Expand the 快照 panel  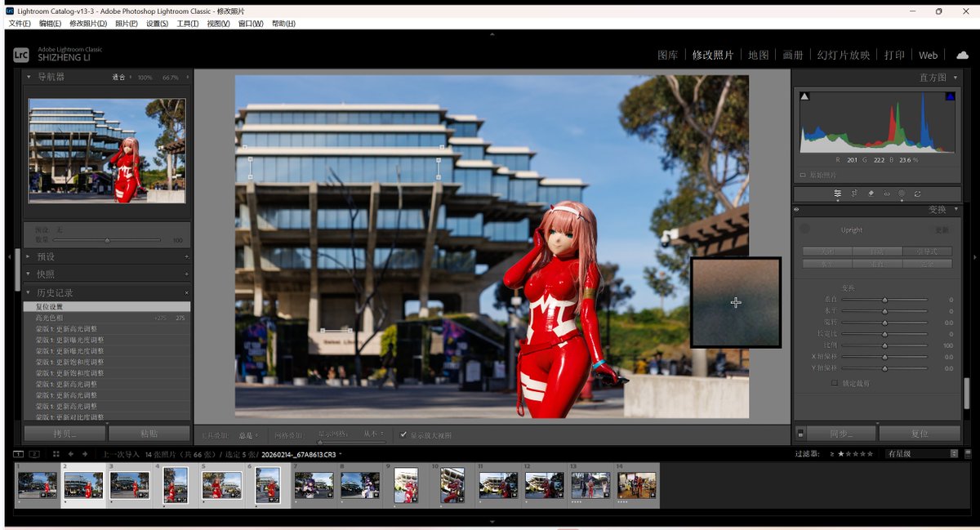[x=29, y=274]
